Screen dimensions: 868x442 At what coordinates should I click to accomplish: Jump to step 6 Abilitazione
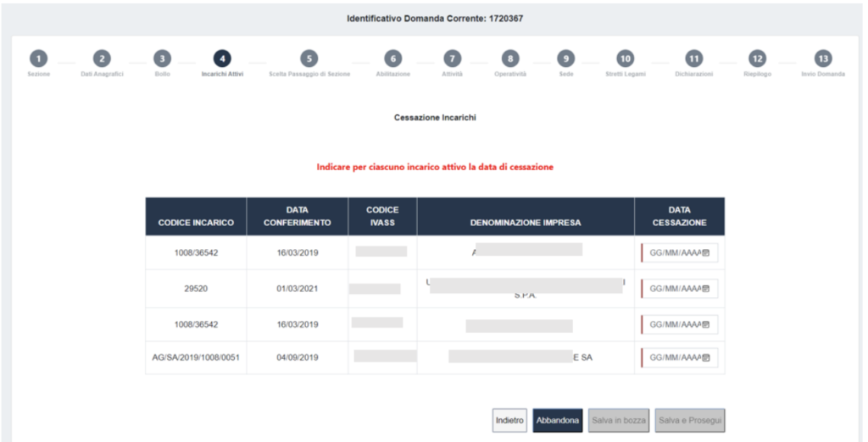[392, 58]
